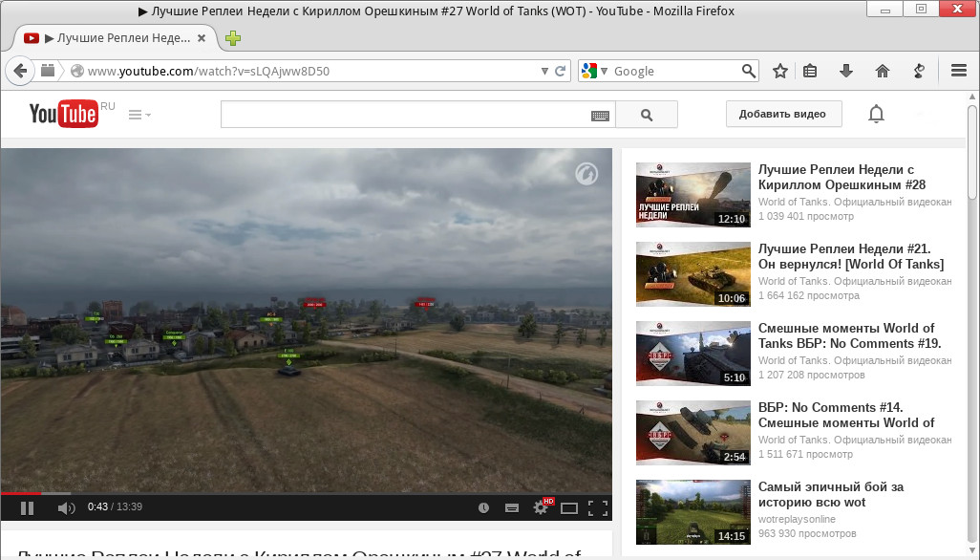
Task: Open thumbnail of Реплеи Недели #28
Action: tap(693, 194)
